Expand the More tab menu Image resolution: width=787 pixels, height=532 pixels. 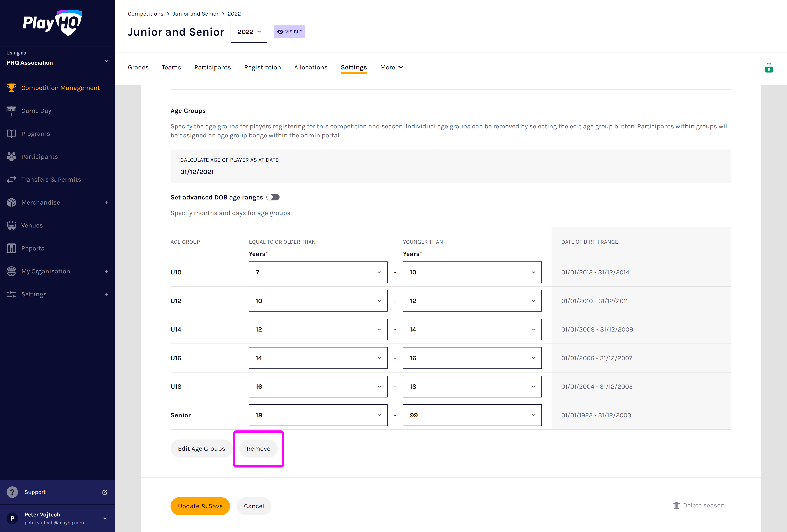[391, 67]
